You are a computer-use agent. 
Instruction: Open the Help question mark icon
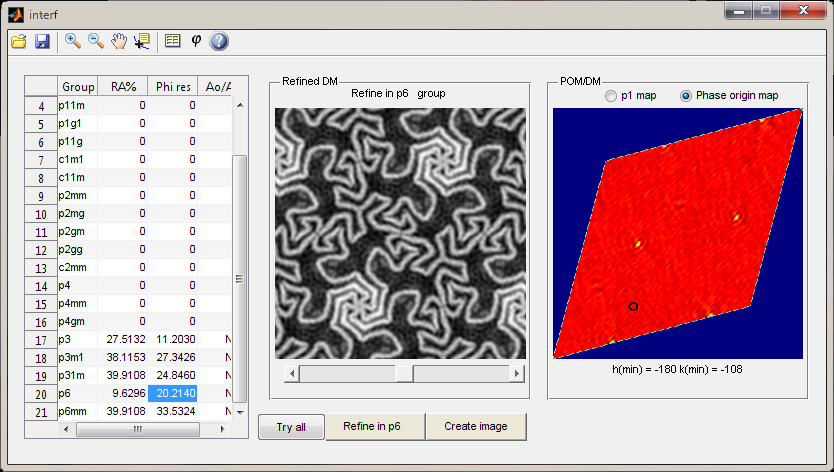pyautogui.click(x=219, y=41)
